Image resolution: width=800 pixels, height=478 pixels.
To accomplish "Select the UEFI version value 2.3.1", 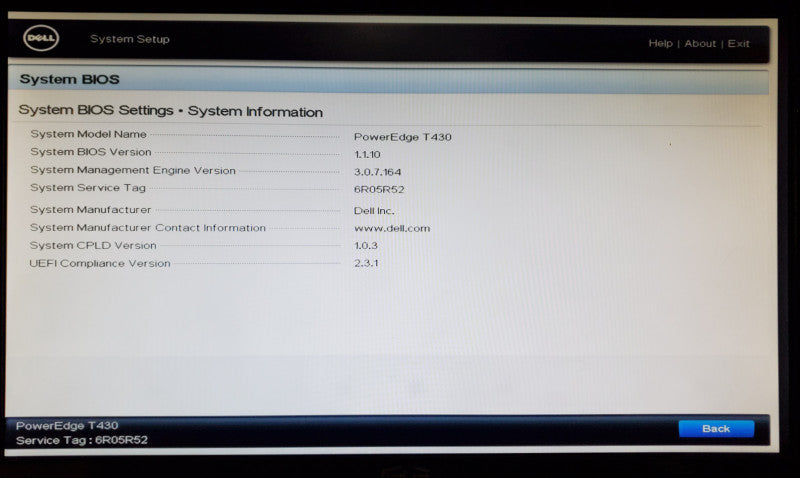I will pyautogui.click(x=366, y=263).
